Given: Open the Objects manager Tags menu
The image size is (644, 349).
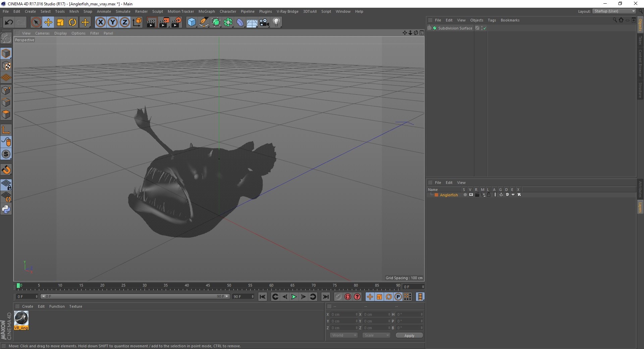Looking at the screenshot, I should pos(492,20).
